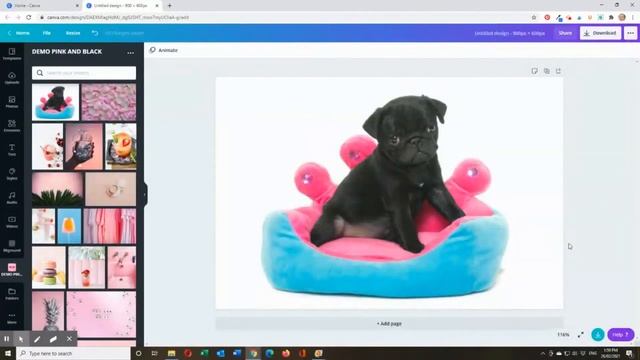Go back to Home in Canva
The image size is (640, 360).
pyautogui.click(x=19, y=33)
